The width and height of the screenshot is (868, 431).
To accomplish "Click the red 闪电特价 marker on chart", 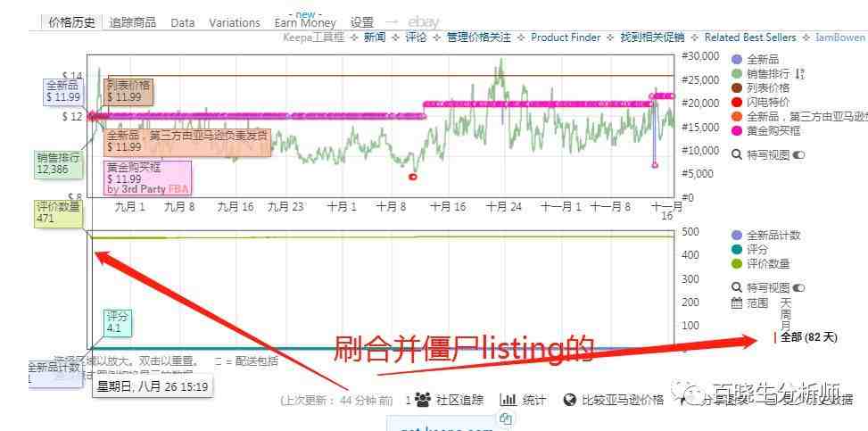I will pyautogui.click(x=412, y=177).
